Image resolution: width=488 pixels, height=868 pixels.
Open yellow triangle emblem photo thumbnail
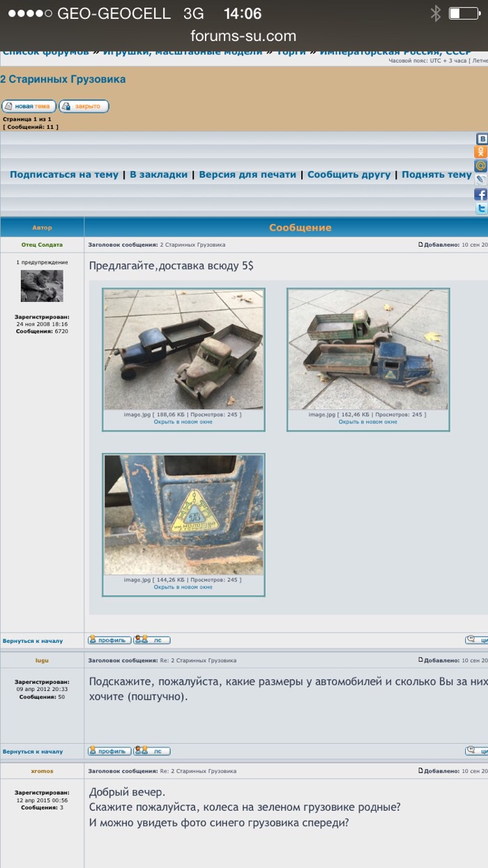tap(183, 515)
